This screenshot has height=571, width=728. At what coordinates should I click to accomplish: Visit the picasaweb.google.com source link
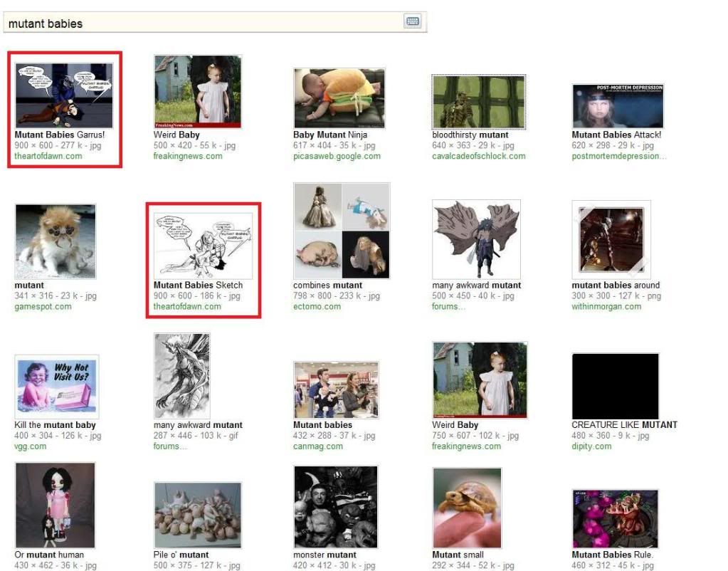coord(337,156)
